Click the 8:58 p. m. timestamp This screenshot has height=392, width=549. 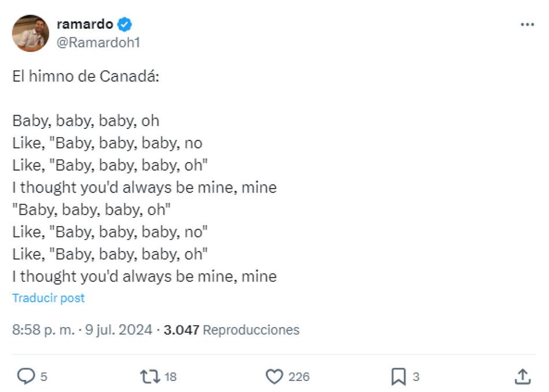43,330
